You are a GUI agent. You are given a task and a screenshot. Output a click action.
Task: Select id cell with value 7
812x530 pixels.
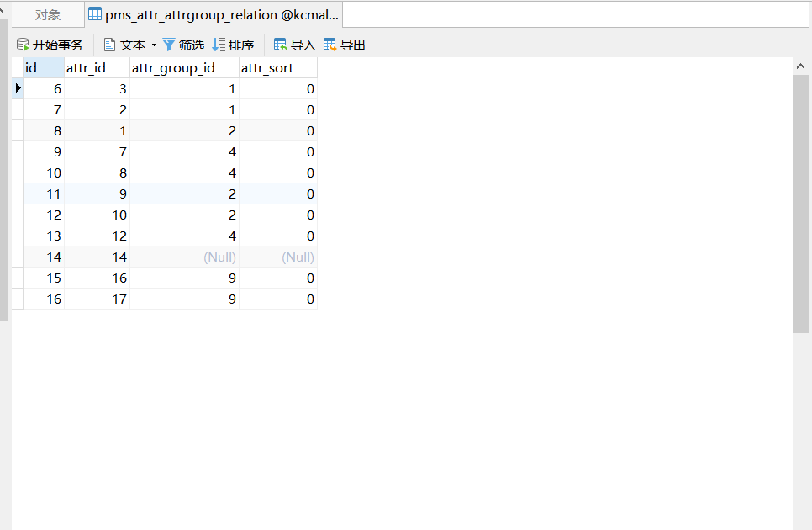click(44, 110)
